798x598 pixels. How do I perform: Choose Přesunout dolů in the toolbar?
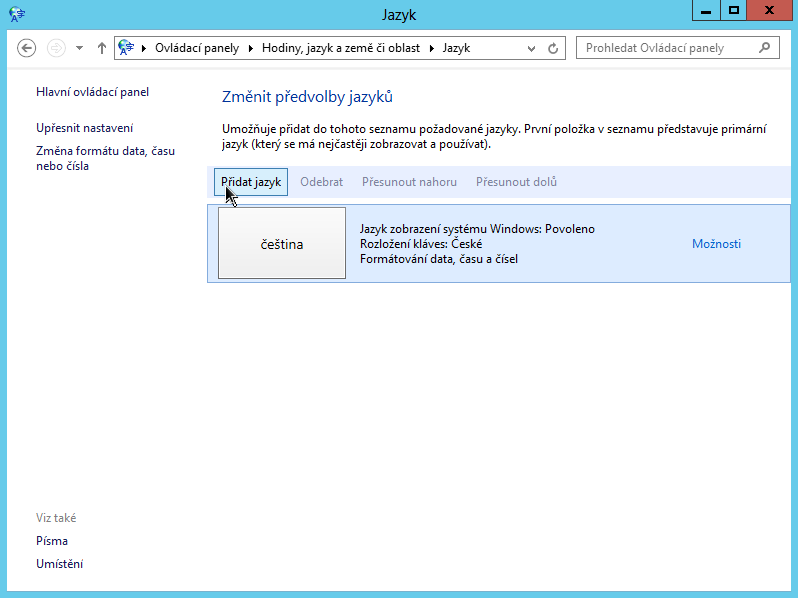[516, 182]
